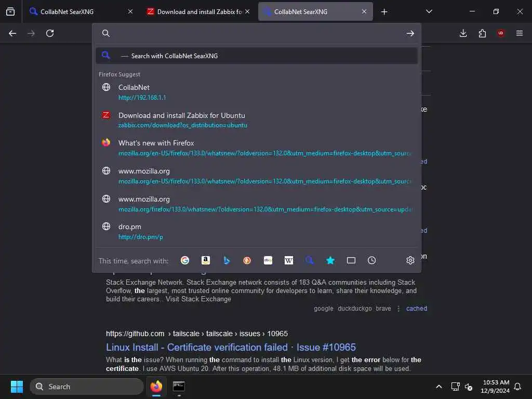Close the Zabbix download tab
This screenshot has height=399, width=532.
coord(247,11)
